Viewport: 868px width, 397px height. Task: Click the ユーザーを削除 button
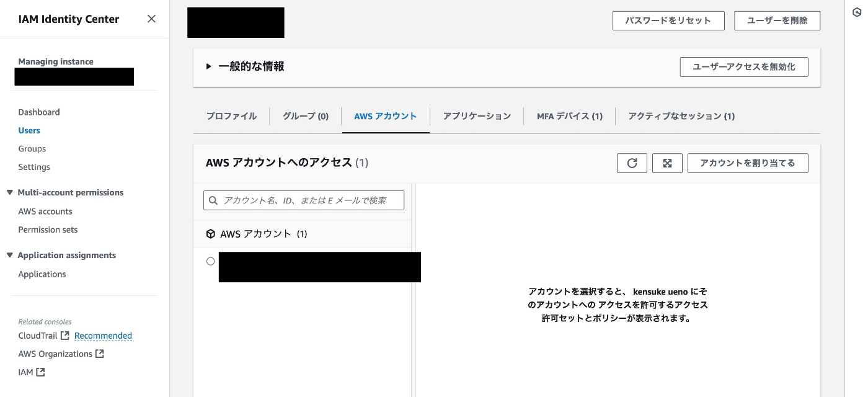(777, 20)
